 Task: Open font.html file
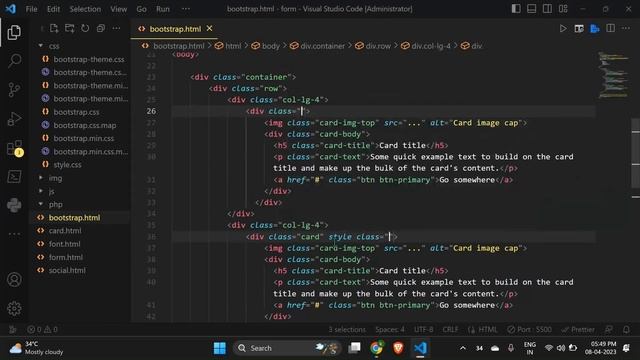click(64, 244)
